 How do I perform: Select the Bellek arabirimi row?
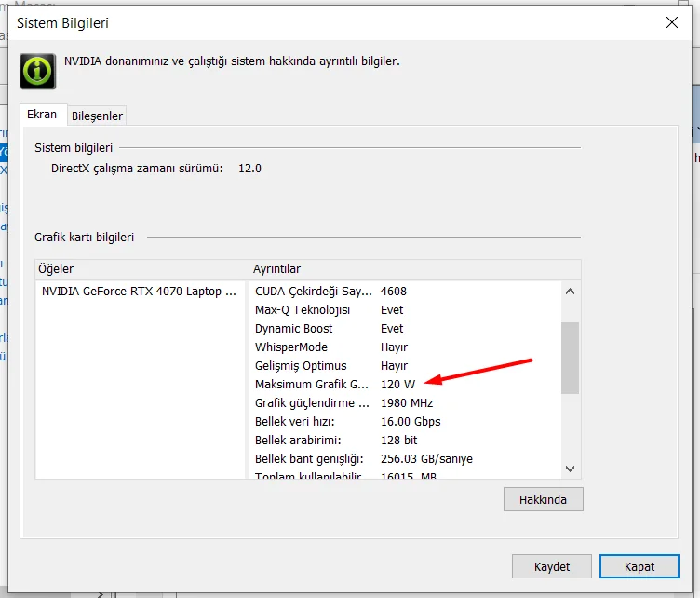(x=405, y=441)
